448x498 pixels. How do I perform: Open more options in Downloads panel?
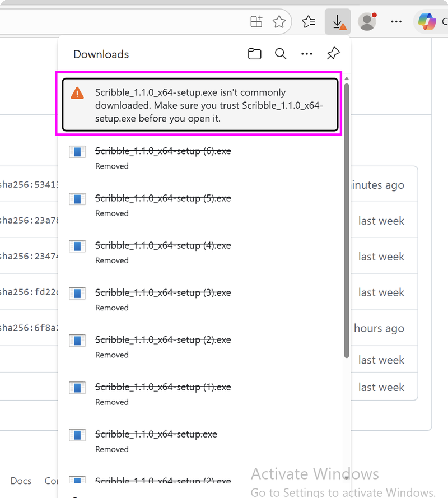click(x=307, y=54)
